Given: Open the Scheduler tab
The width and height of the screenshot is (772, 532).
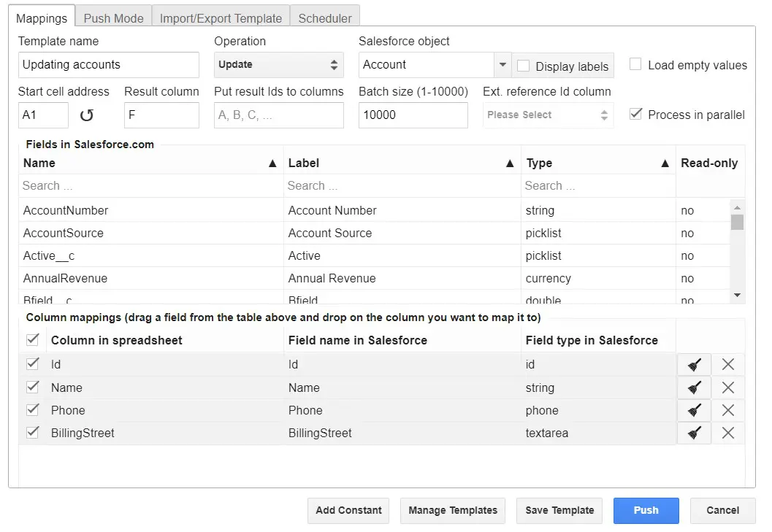Looking at the screenshot, I should (x=324, y=18).
